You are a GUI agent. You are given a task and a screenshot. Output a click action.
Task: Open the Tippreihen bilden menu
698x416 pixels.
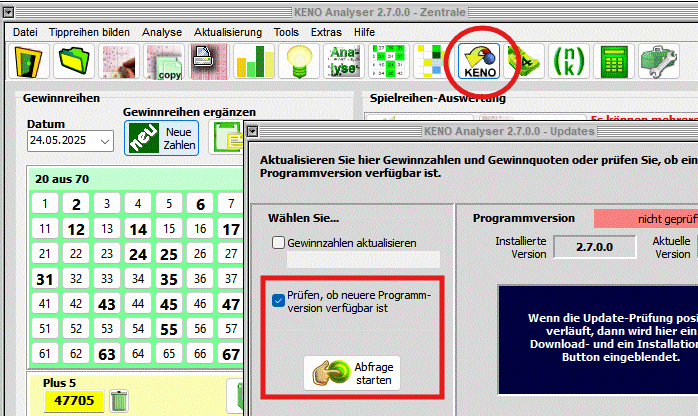(89, 32)
